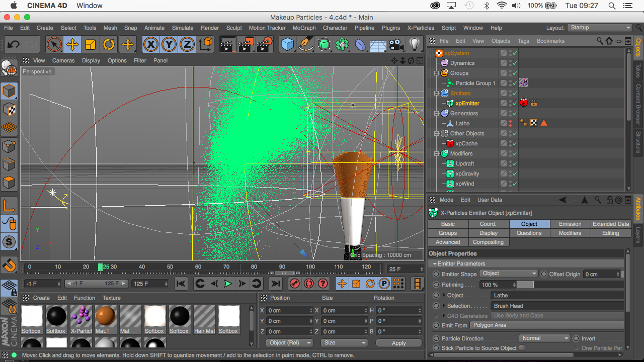The width and height of the screenshot is (644, 362).
Task: Collapse the Modifiers tree node
Action: coord(437,153)
